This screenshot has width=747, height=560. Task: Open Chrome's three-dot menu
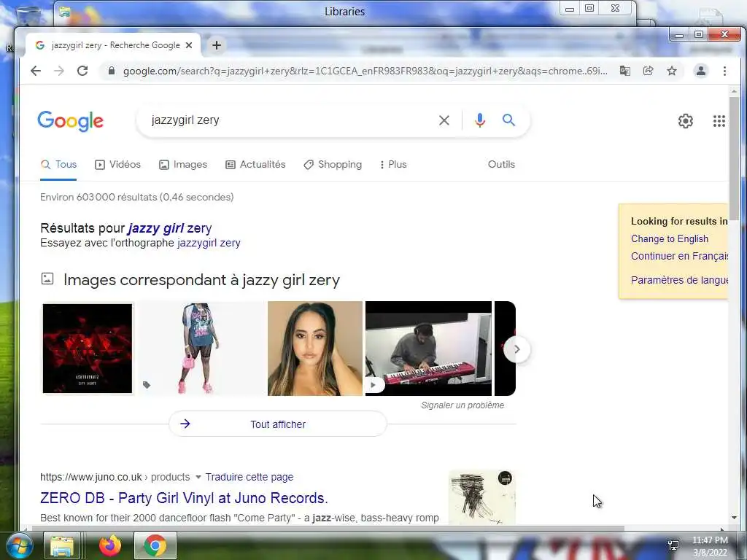[724, 71]
